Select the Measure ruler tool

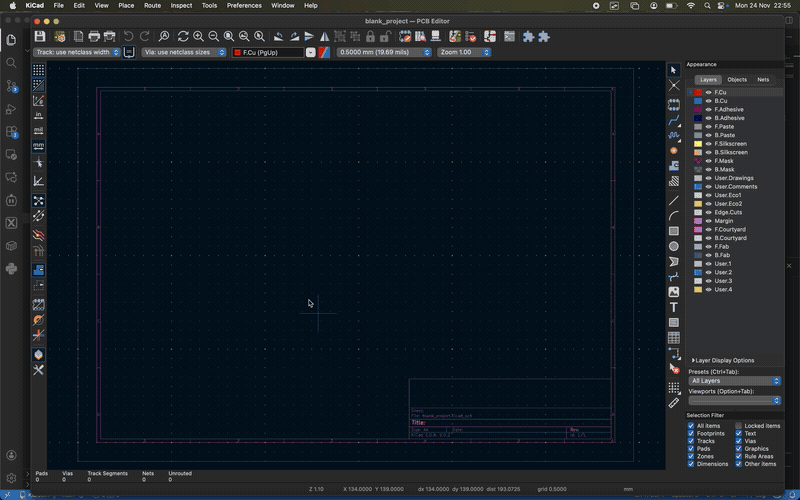(674, 402)
